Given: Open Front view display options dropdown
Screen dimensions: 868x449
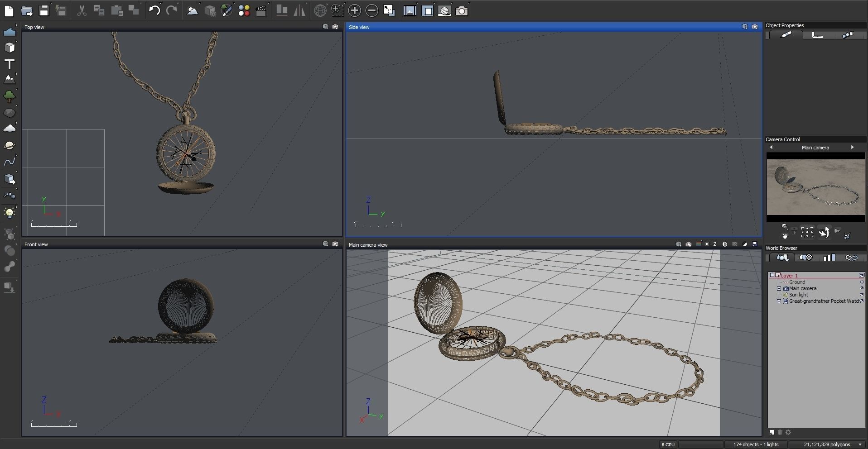Looking at the screenshot, I should (325, 244).
